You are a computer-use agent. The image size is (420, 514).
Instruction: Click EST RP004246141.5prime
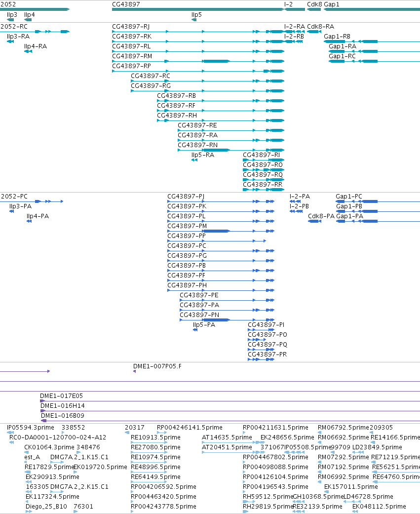(190, 428)
